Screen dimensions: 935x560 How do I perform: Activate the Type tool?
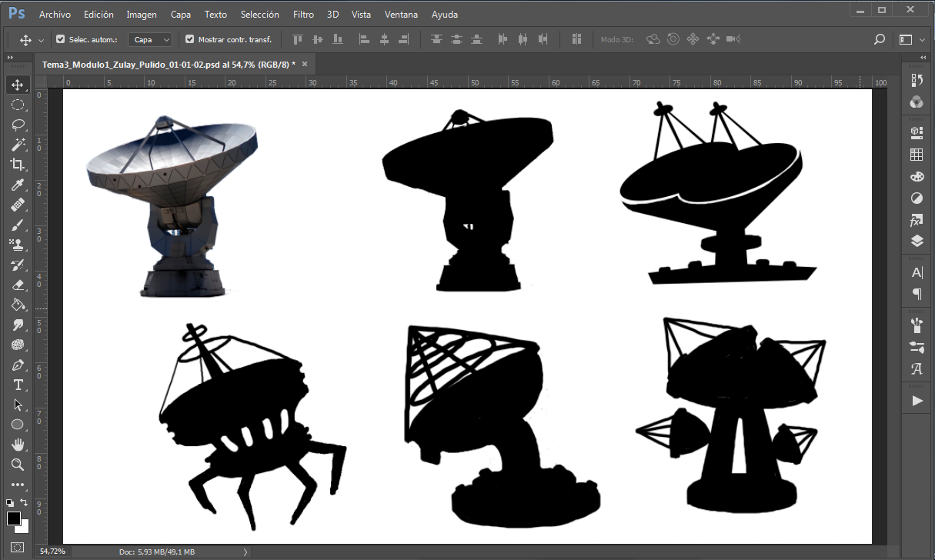(x=18, y=385)
